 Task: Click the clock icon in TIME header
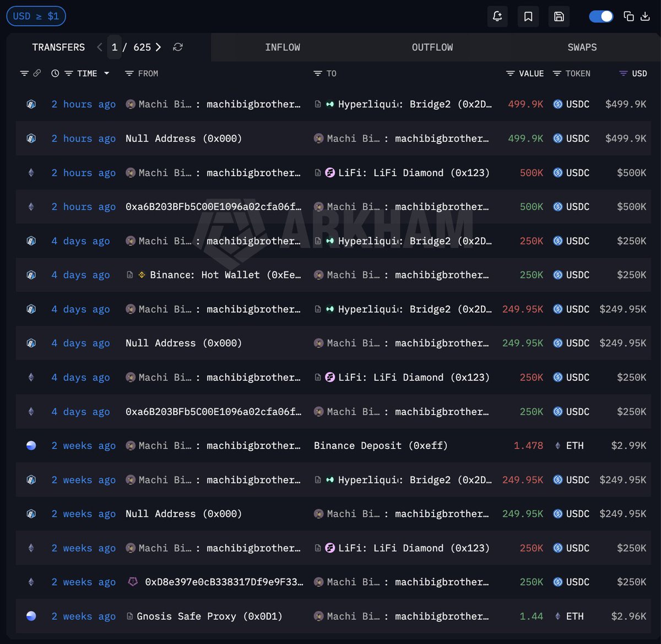pyautogui.click(x=55, y=73)
